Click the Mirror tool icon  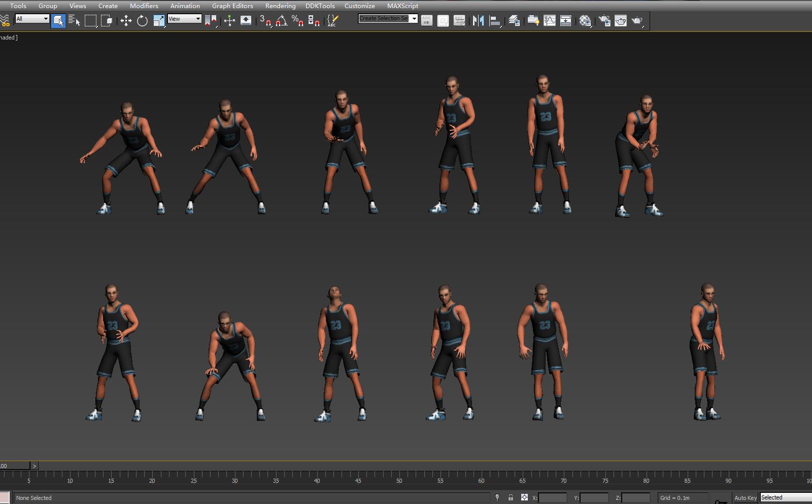(478, 21)
